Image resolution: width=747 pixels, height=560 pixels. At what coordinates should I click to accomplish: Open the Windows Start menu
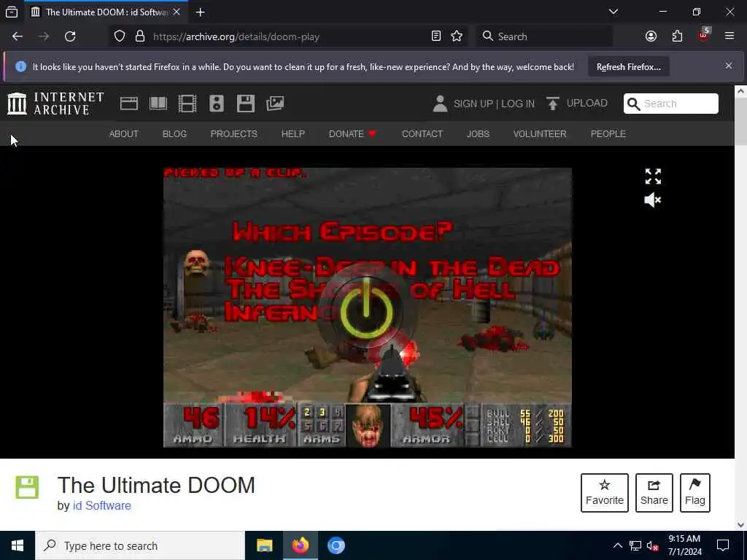click(x=18, y=545)
